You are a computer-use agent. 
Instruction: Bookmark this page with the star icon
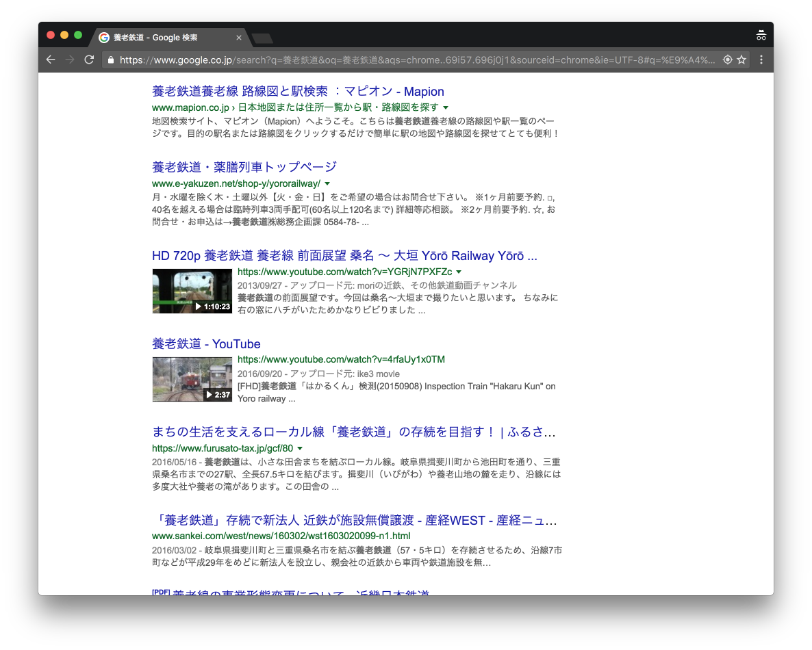(x=741, y=60)
